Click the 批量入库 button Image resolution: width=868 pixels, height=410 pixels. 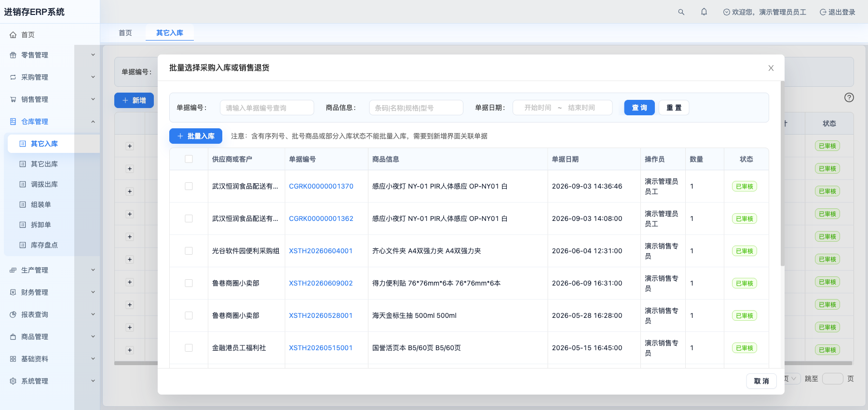(196, 136)
